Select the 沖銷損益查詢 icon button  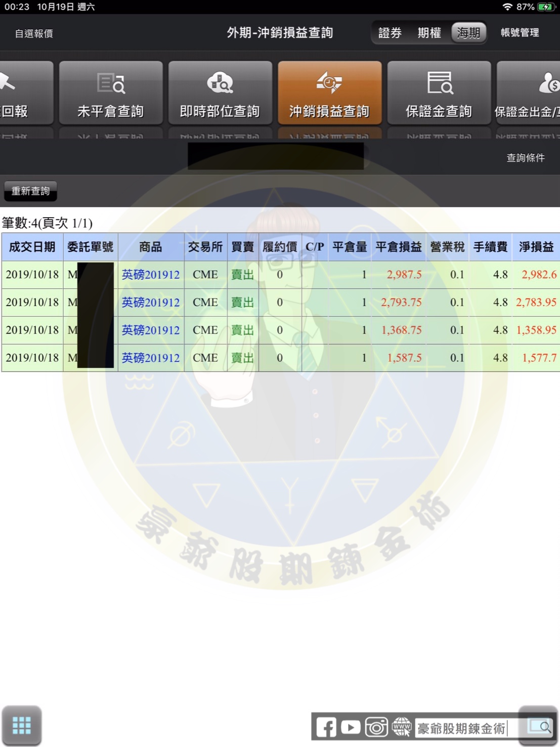click(x=329, y=93)
